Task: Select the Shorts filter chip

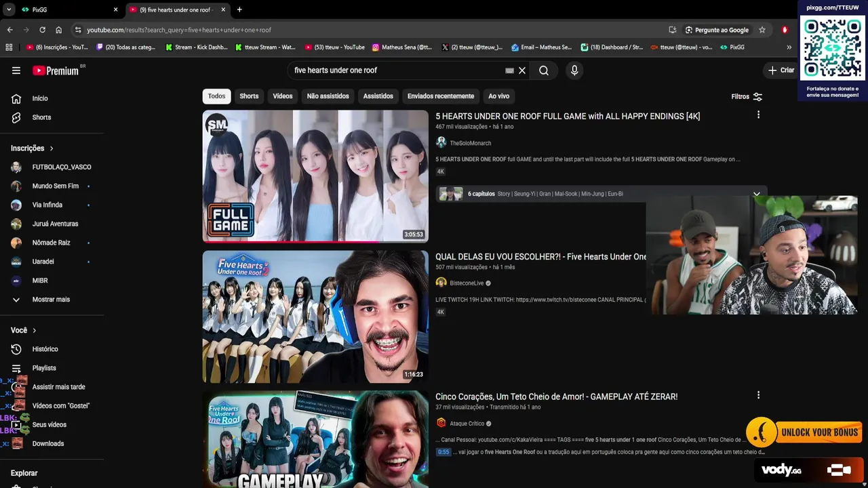Action: click(249, 96)
